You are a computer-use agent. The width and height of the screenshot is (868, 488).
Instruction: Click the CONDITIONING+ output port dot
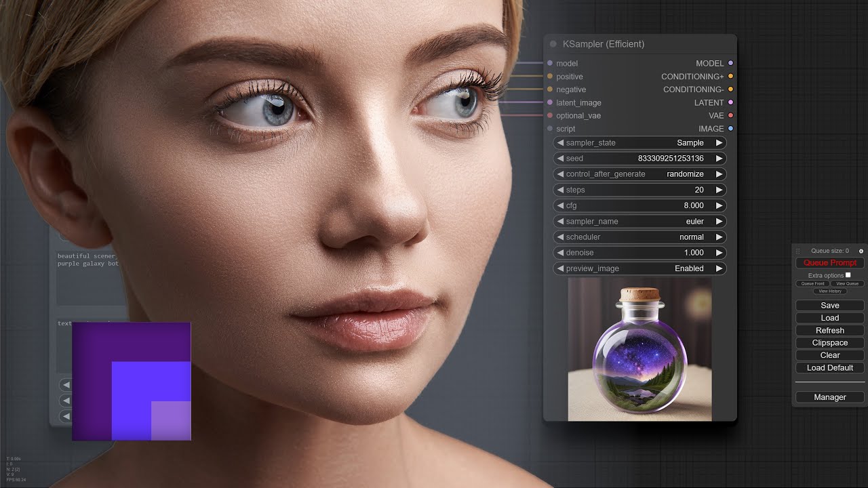(730, 77)
